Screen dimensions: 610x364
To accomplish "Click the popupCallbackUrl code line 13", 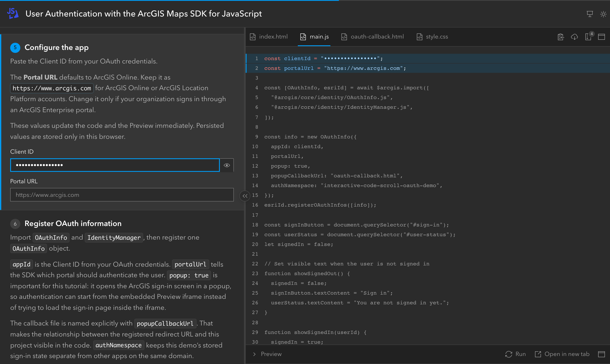I will pos(337,176).
